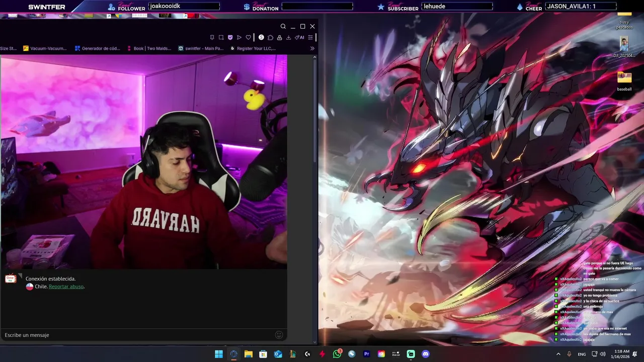The height and width of the screenshot is (362, 644).
Task: Open the profile account icon
Action: tap(279, 37)
